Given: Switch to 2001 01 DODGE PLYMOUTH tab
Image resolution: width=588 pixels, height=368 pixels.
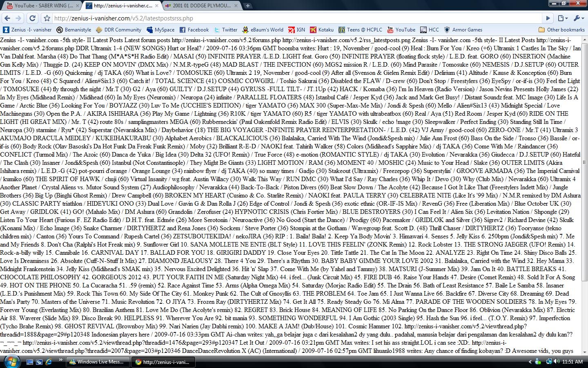Looking at the screenshot, I should pyautogui.click(x=202, y=5).
